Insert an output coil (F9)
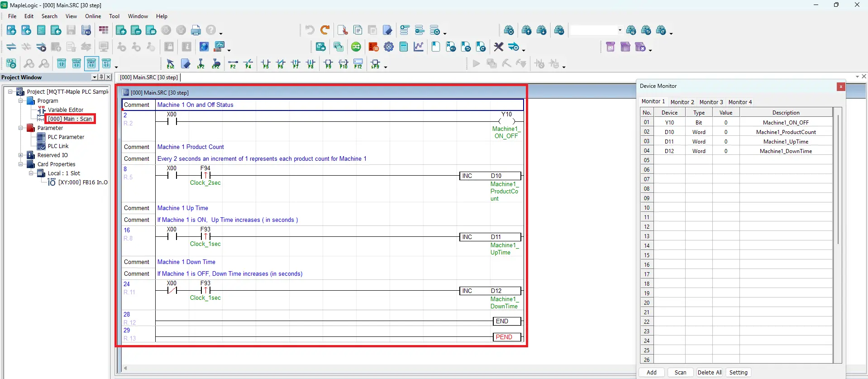Image resolution: width=868 pixels, height=379 pixels. pyautogui.click(x=328, y=64)
